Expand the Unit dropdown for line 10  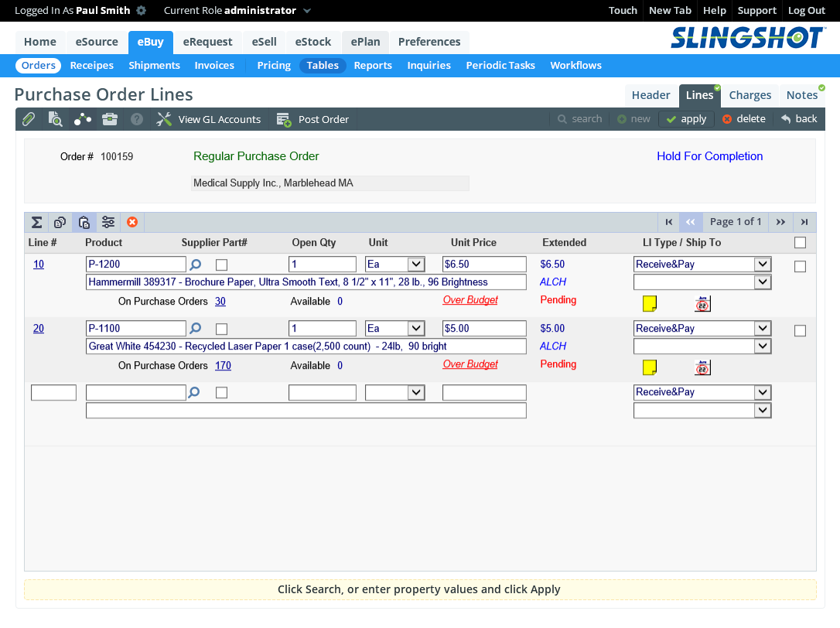click(416, 265)
